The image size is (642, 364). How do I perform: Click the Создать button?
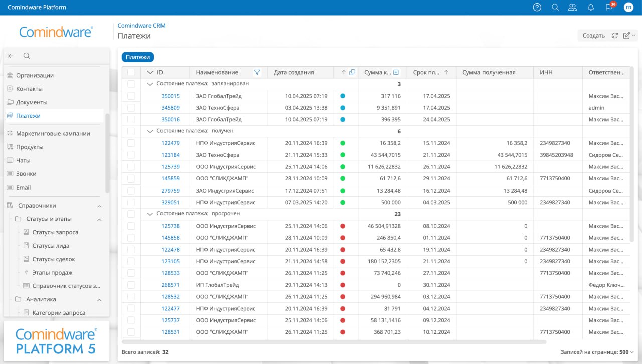[x=594, y=36]
